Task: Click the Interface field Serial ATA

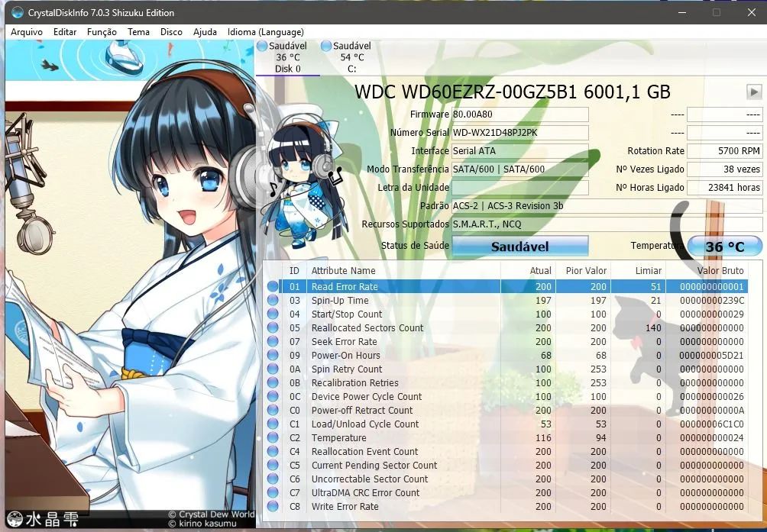Action: pyautogui.click(x=519, y=151)
